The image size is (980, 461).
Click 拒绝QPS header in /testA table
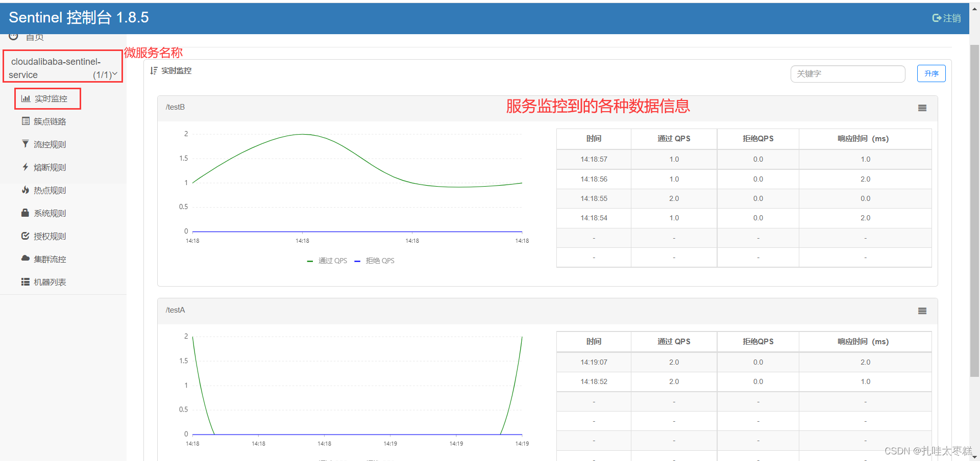tap(758, 342)
